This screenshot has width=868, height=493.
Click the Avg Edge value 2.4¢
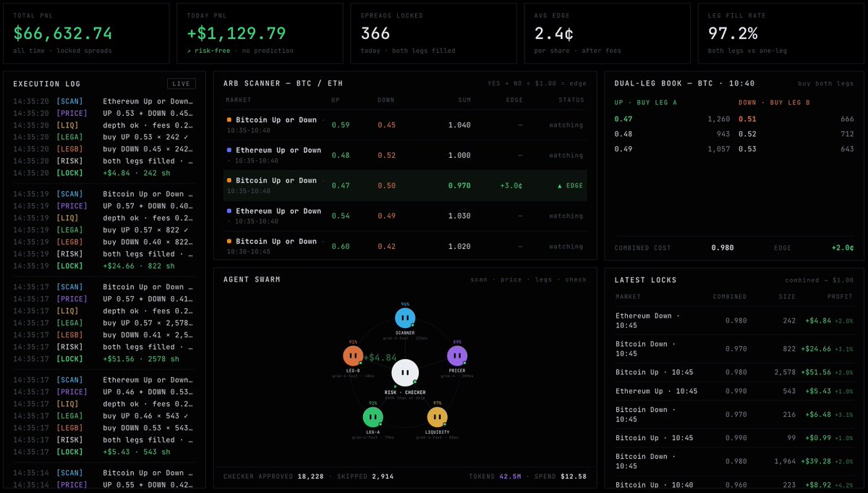554,33
